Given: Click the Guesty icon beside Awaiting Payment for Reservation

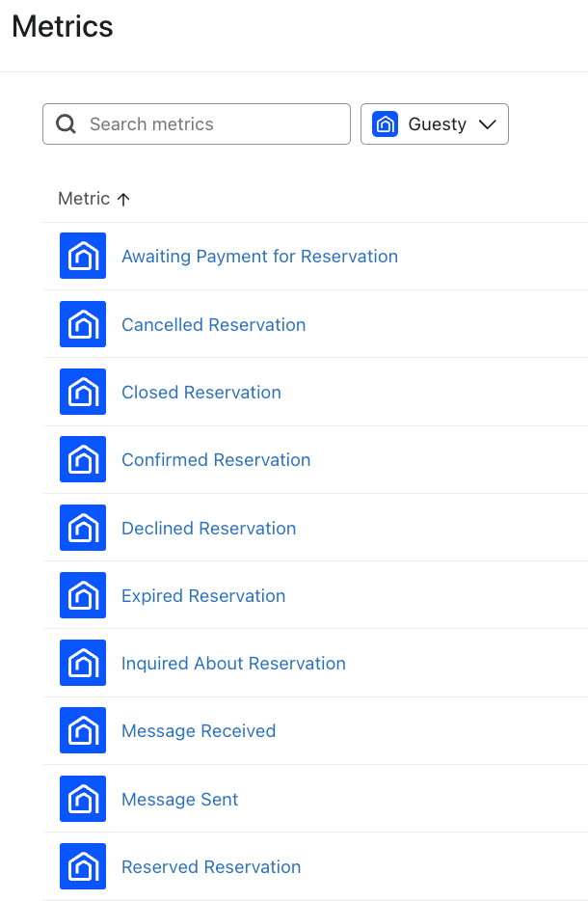Looking at the screenshot, I should point(83,257).
